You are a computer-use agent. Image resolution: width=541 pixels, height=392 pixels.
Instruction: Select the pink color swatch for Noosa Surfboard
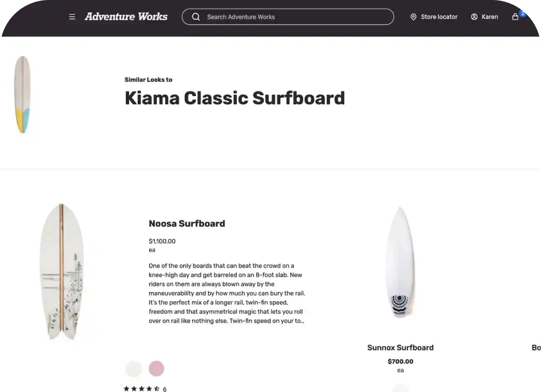pyautogui.click(x=156, y=369)
